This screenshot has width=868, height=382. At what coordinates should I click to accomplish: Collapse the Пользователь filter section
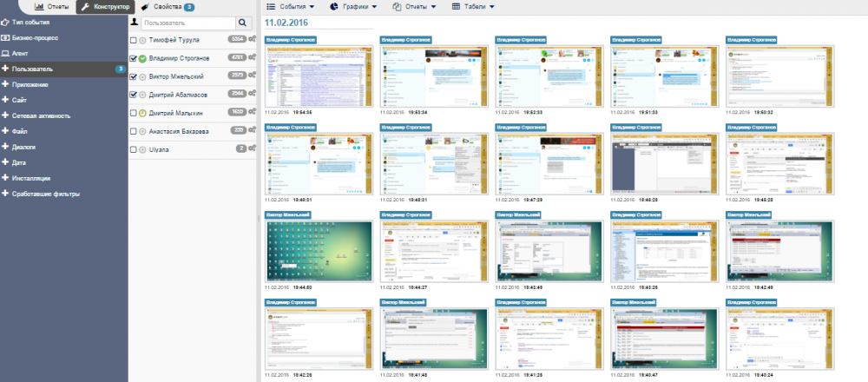[x=63, y=69]
